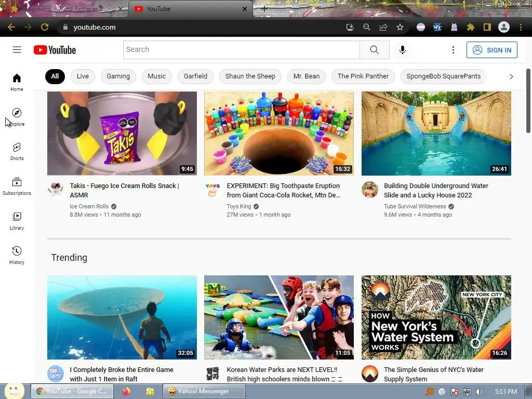Image resolution: width=532 pixels, height=399 pixels.
Task: Click the Tube Survival Wilderness channel name
Action: tap(415, 206)
